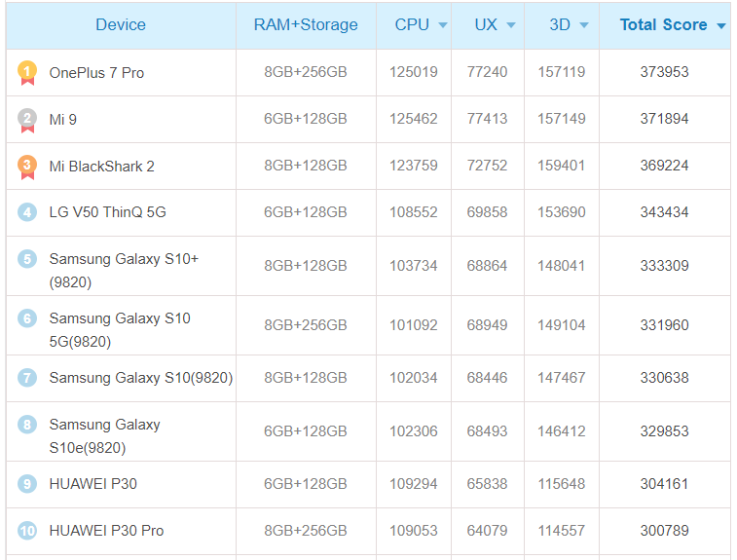Screen dimensions: 737x560
Task: Click the rank 7 badge icon
Action: [27, 377]
